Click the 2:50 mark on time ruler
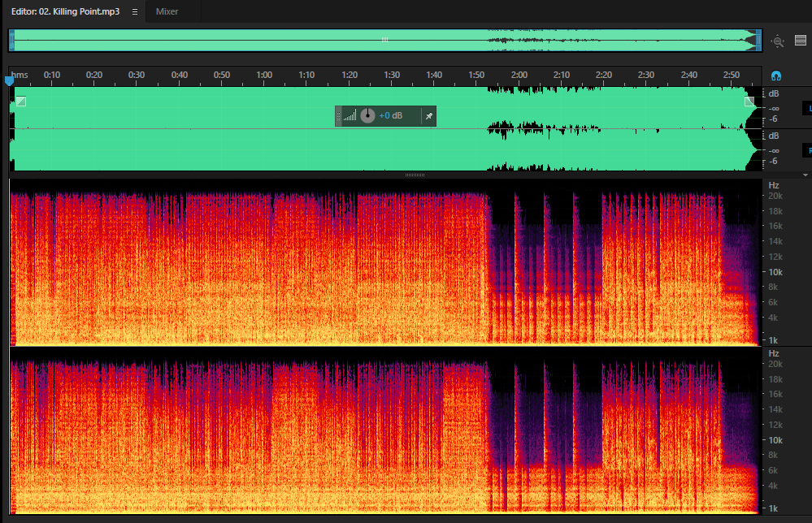This screenshot has height=523, width=812. [x=732, y=75]
